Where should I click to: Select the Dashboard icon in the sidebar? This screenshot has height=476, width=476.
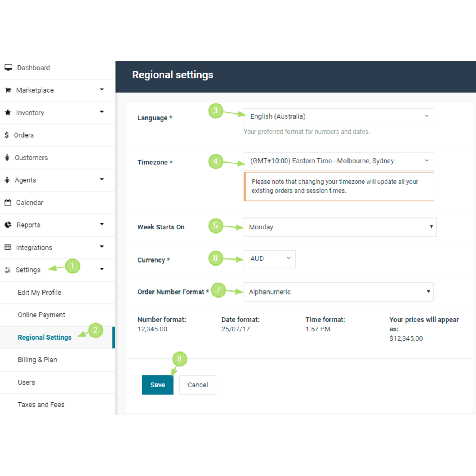(x=8, y=67)
